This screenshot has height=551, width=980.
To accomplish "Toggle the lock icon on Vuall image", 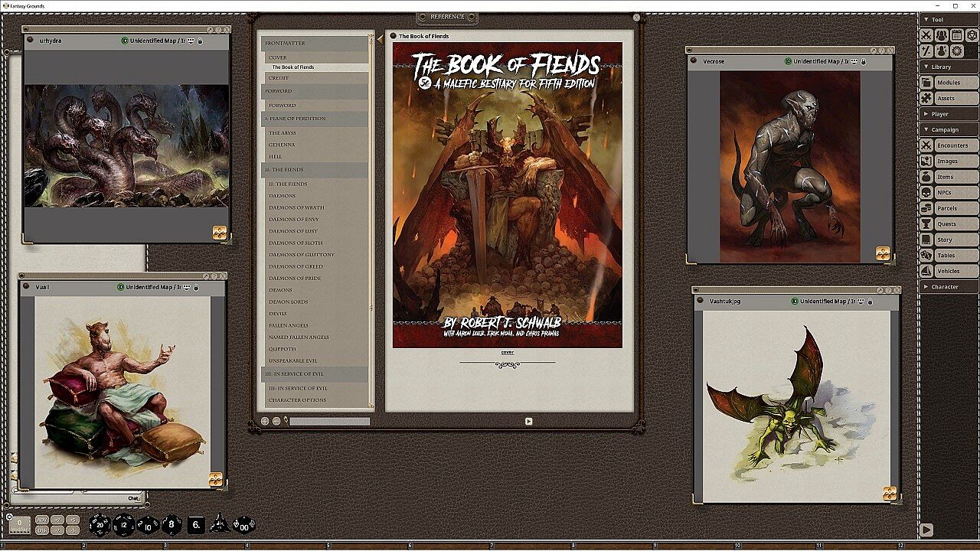I will pyautogui.click(x=196, y=287).
